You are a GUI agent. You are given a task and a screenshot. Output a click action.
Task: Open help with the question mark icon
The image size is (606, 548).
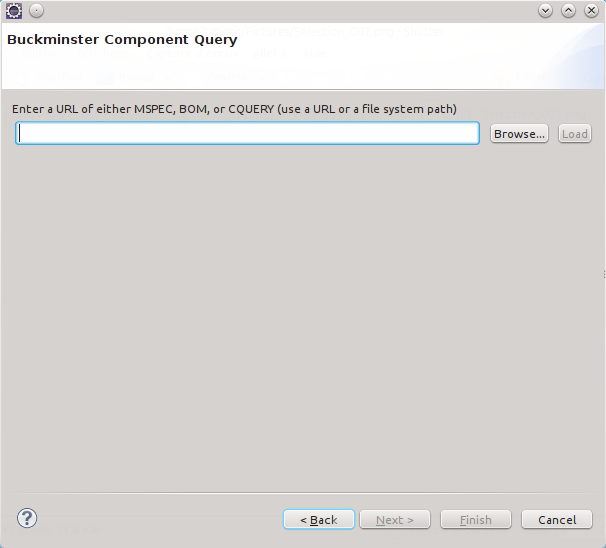click(x=27, y=518)
